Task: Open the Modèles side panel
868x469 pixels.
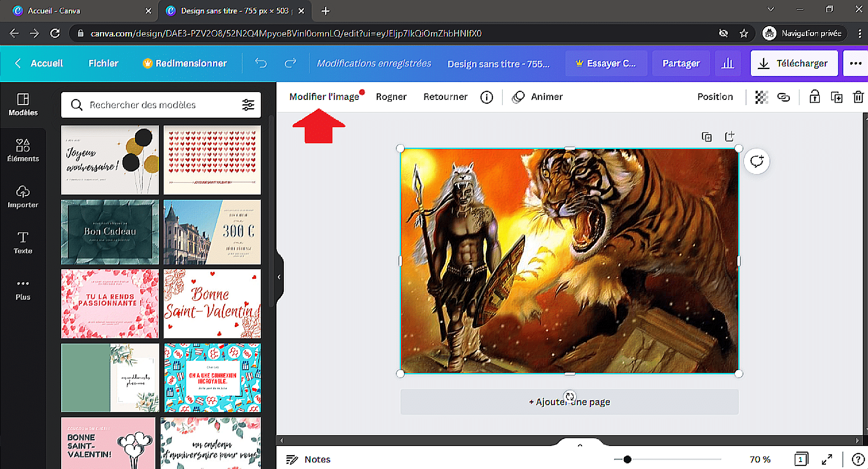Action: point(23,105)
